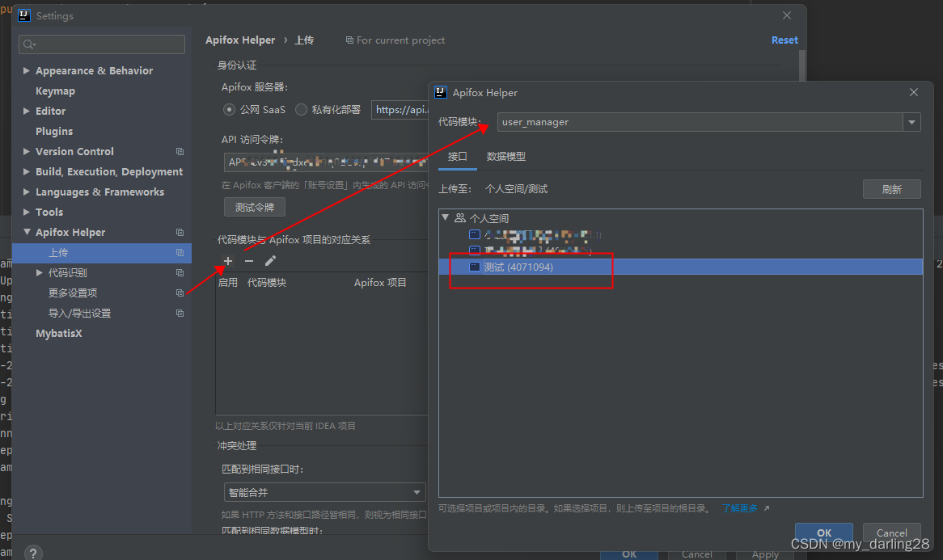Click Cancel in the Settings window
943x560 pixels.
pyautogui.click(x=697, y=554)
